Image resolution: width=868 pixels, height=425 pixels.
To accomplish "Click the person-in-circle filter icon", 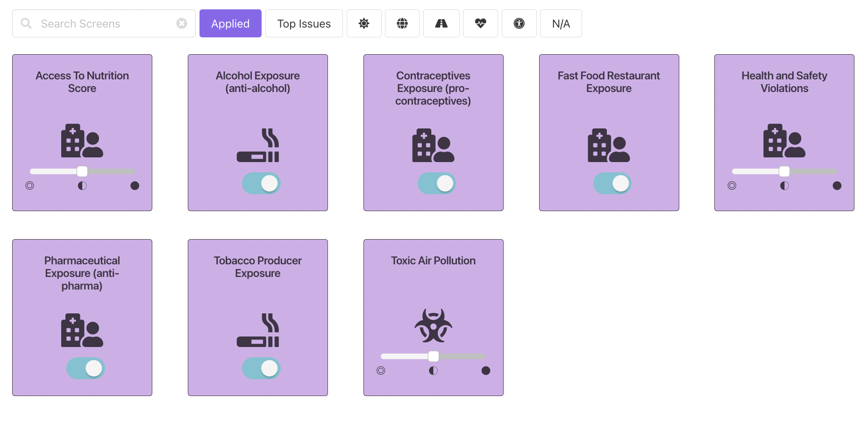I will click(519, 23).
